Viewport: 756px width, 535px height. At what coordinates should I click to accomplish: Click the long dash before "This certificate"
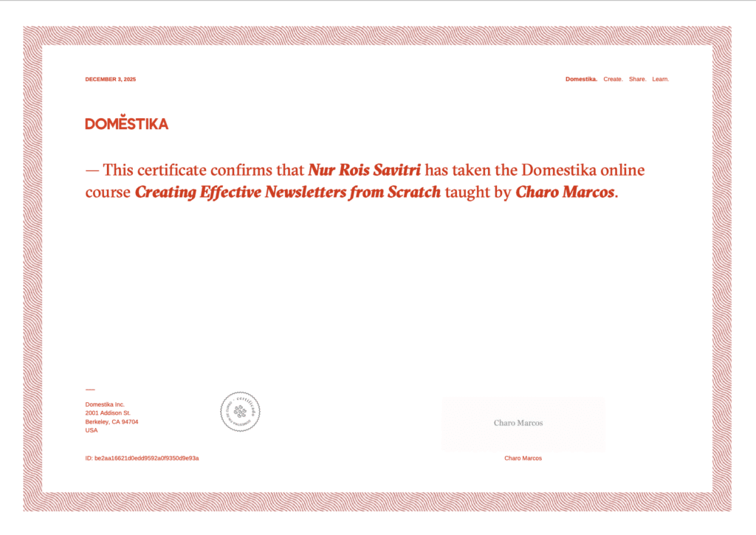click(92, 170)
